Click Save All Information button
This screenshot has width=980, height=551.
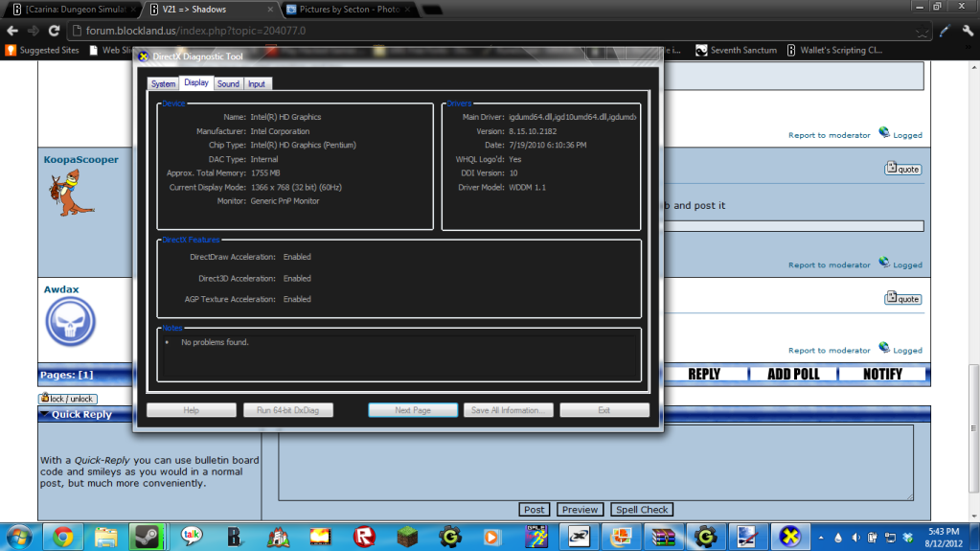[508, 410]
